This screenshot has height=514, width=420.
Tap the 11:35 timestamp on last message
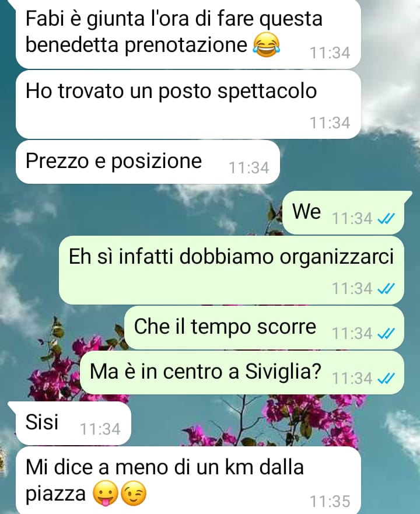pos(330,502)
